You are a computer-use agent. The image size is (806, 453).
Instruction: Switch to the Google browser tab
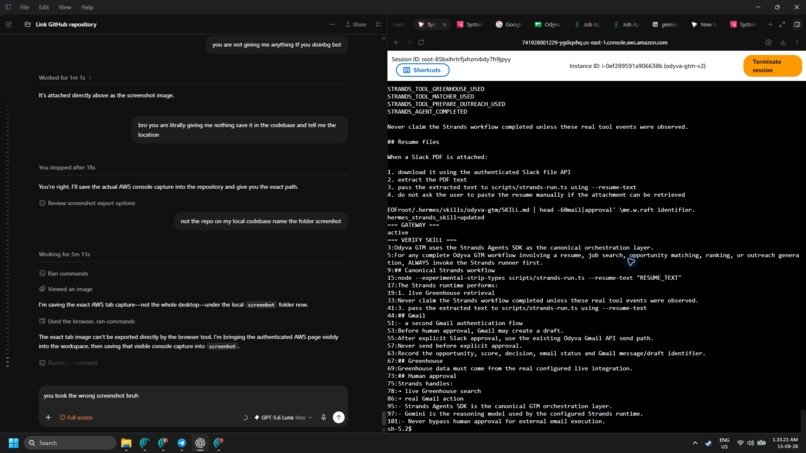[x=508, y=24]
